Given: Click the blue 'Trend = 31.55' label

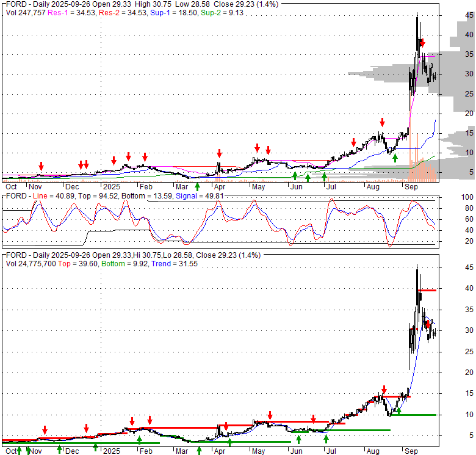Looking at the screenshot, I should (175, 264).
